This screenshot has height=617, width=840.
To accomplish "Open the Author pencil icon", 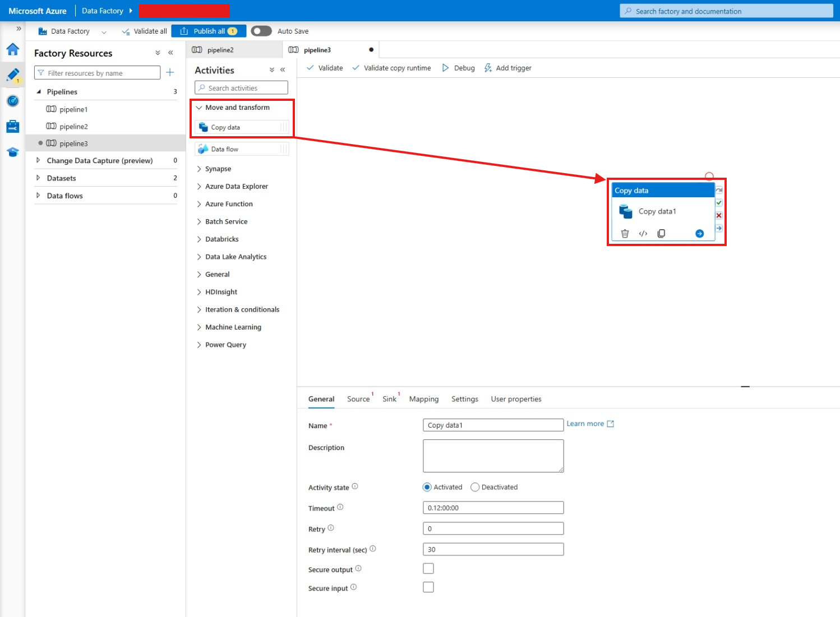I will [x=13, y=75].
